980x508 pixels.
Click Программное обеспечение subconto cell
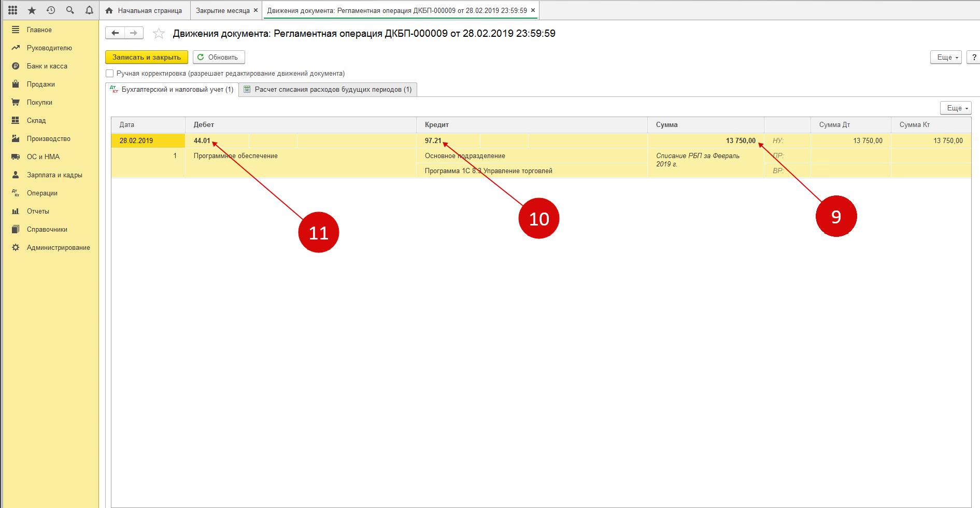coord(301,156)
